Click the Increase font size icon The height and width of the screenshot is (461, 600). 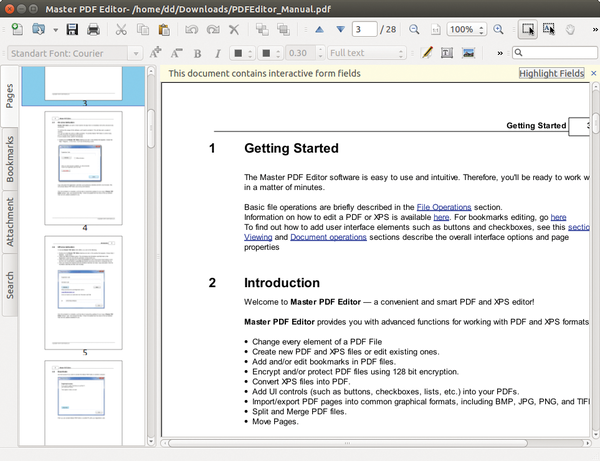(x=155, y=53)
